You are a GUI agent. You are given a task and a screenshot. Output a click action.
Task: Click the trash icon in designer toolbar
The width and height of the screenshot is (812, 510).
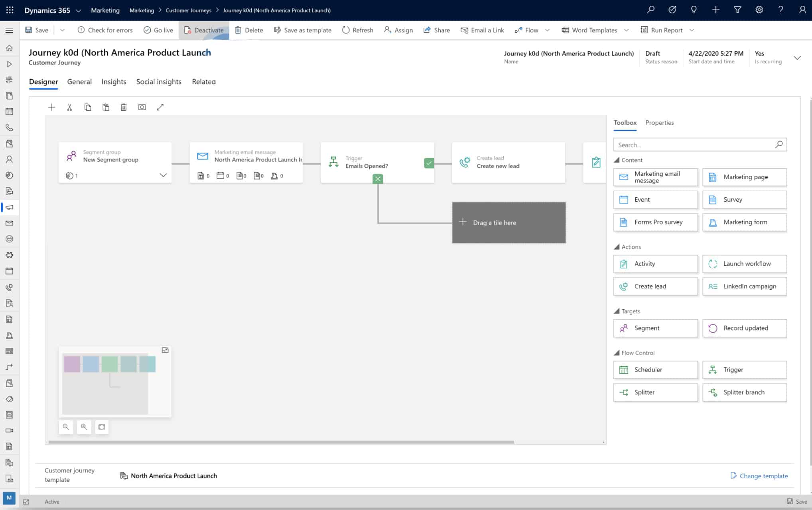tap(124, 107)
